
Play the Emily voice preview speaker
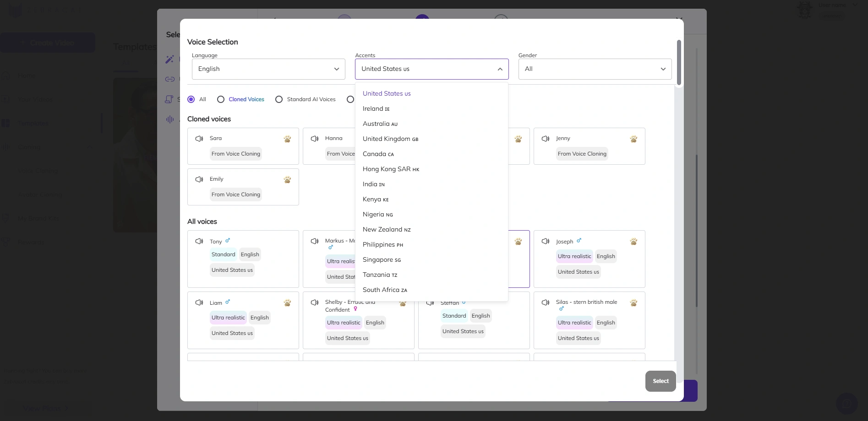[x=199, y=179]
